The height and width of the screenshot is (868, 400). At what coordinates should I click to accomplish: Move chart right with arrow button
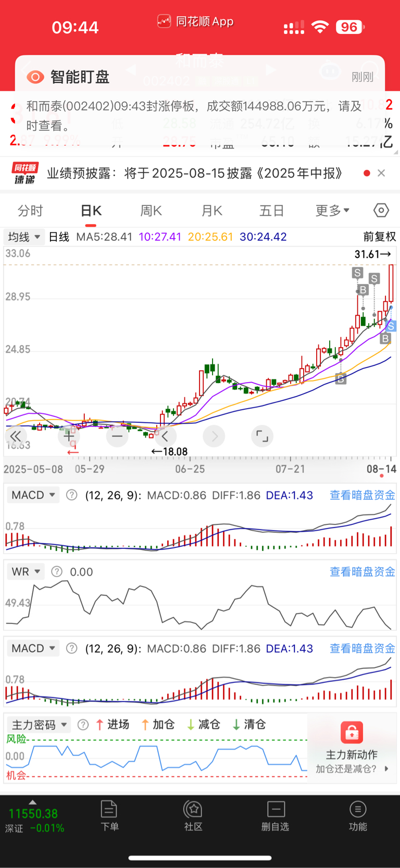(x=214, y=436)
